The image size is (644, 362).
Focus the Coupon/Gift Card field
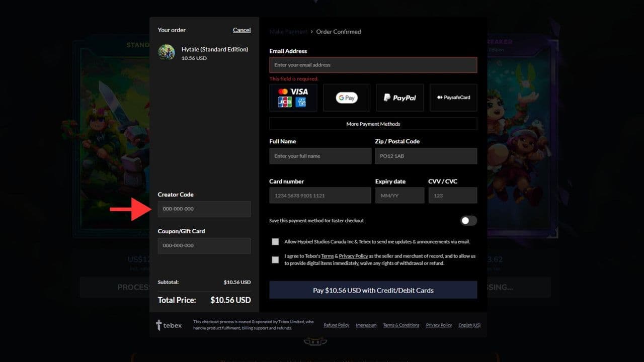(x=204, y=246)
